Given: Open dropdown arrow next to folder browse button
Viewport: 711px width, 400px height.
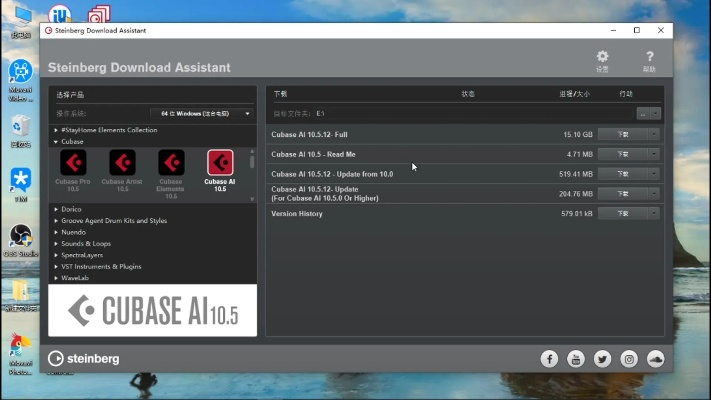Looking at the screenshot, I should point(656,114).
